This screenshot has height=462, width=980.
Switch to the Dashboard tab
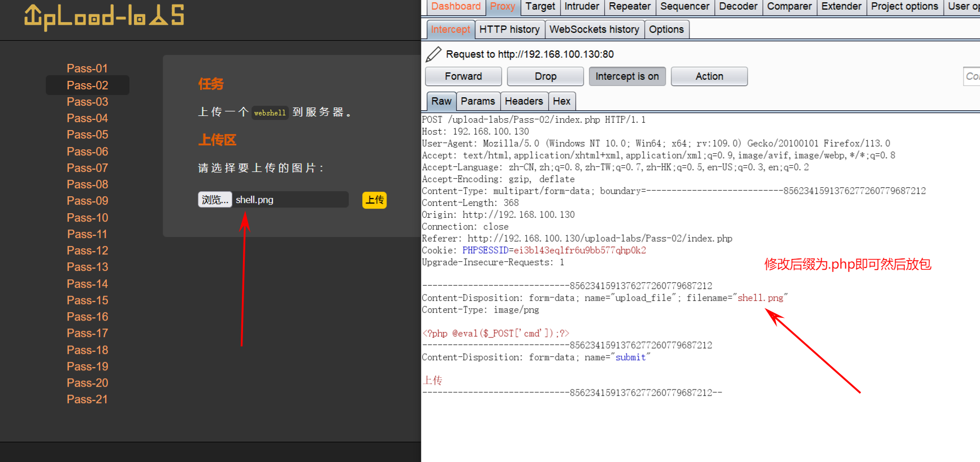[x=456, y=7]
